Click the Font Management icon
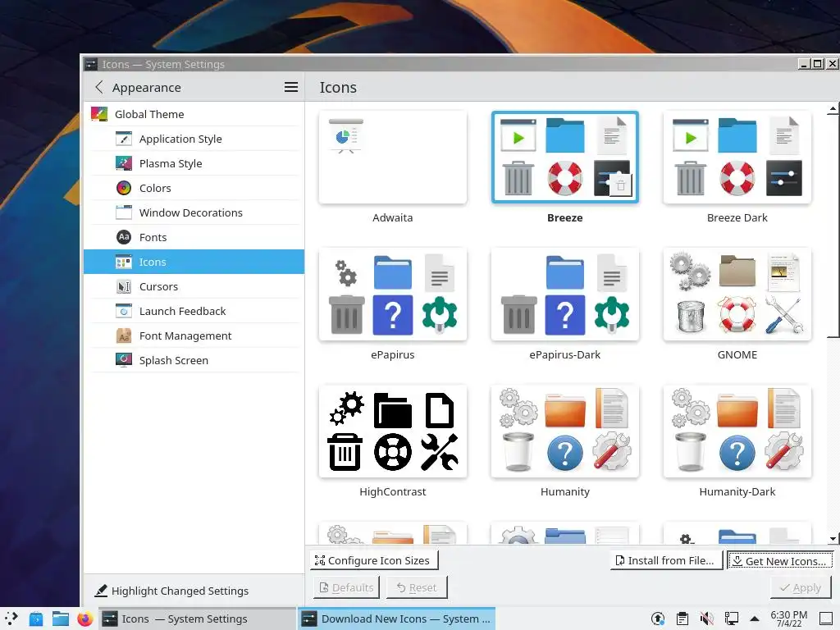 [124, 336]
